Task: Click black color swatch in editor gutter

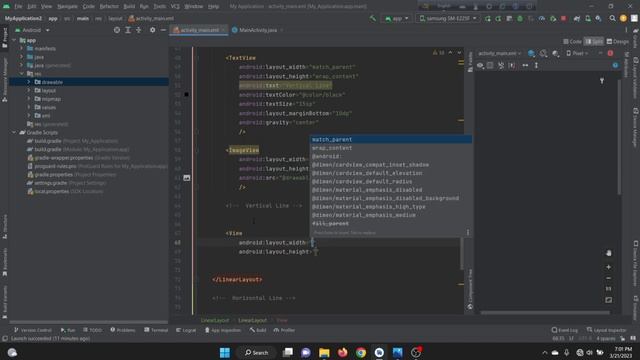Action: click(187, 94)
